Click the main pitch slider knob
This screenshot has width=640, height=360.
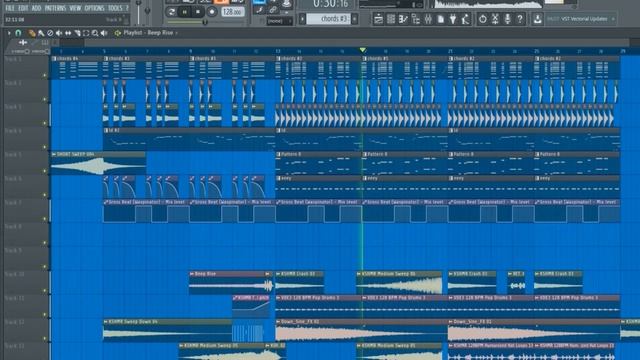point(147,11)
